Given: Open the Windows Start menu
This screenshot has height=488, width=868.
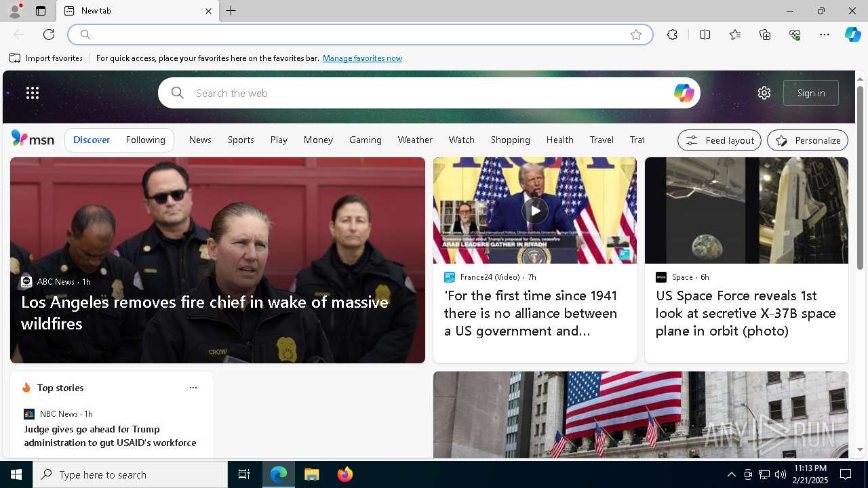Looking at the screenshot, I should pos(16,474).
